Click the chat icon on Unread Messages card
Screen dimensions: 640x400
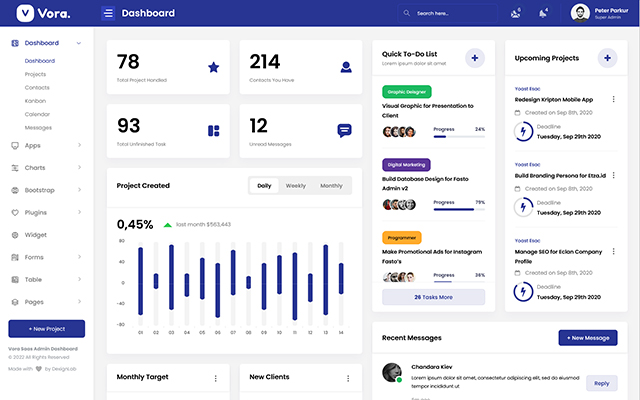tap(344, 130)
